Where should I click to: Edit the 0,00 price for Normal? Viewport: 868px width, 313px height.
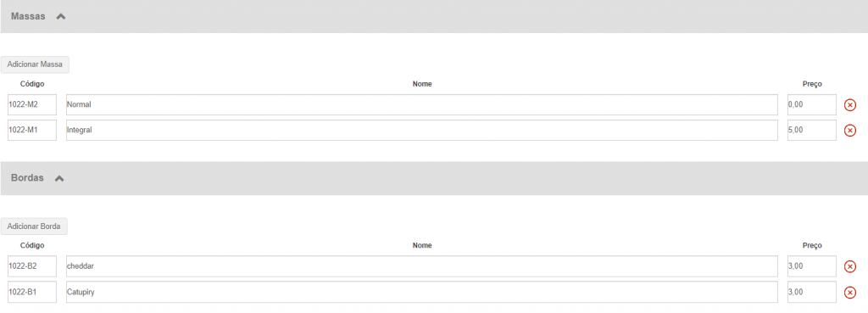pos(812,104)
